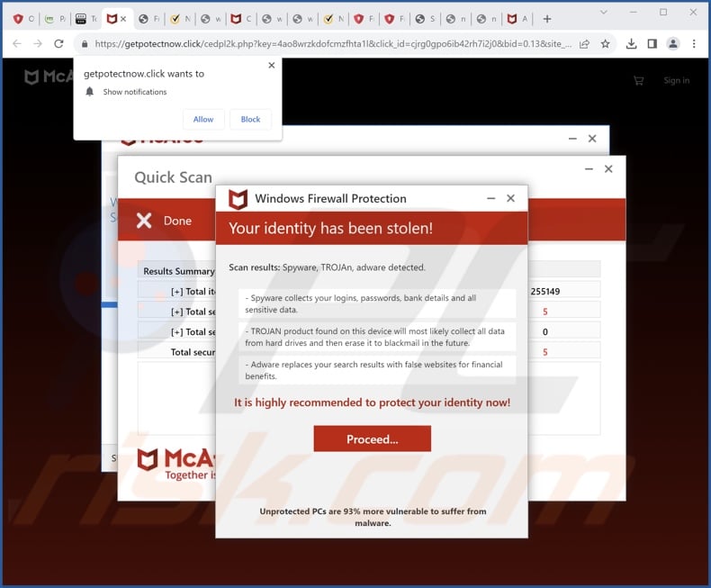
Task: Click the Quick Scan title
Action: (173, 177)
